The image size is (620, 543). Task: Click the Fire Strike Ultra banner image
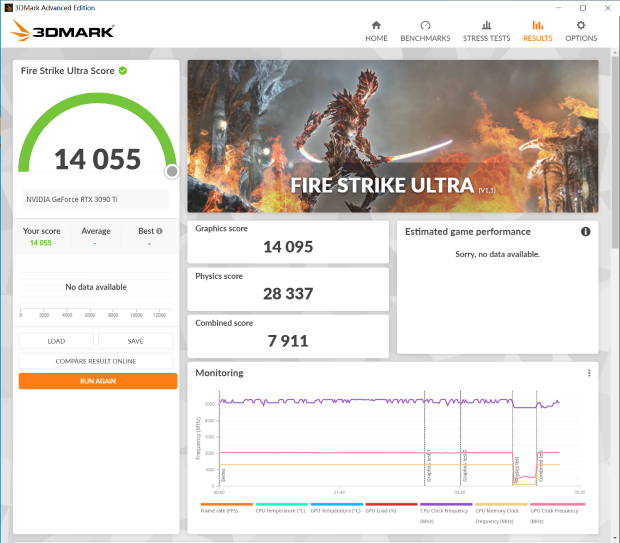click(393, 136)
